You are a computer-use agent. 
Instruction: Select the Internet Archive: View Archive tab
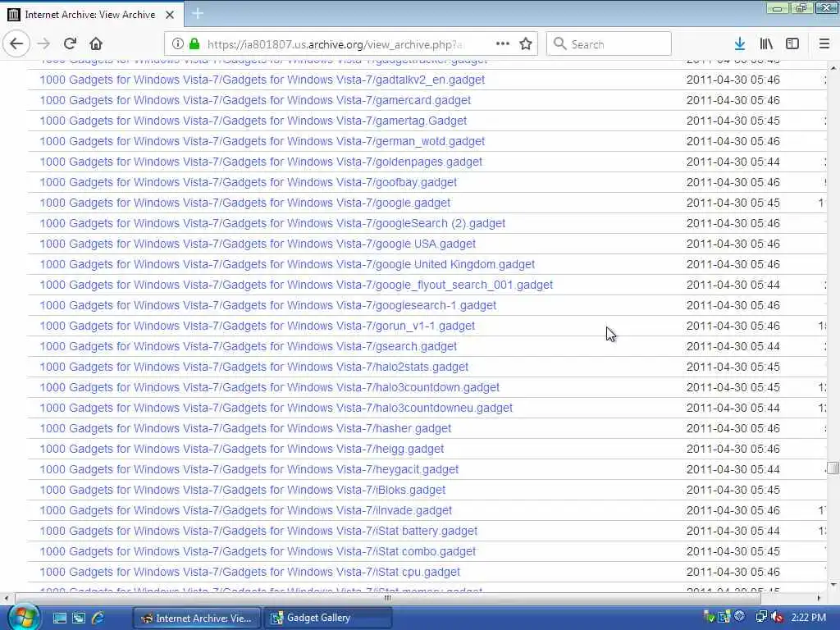pyautogui.click(x=91, y=15)
